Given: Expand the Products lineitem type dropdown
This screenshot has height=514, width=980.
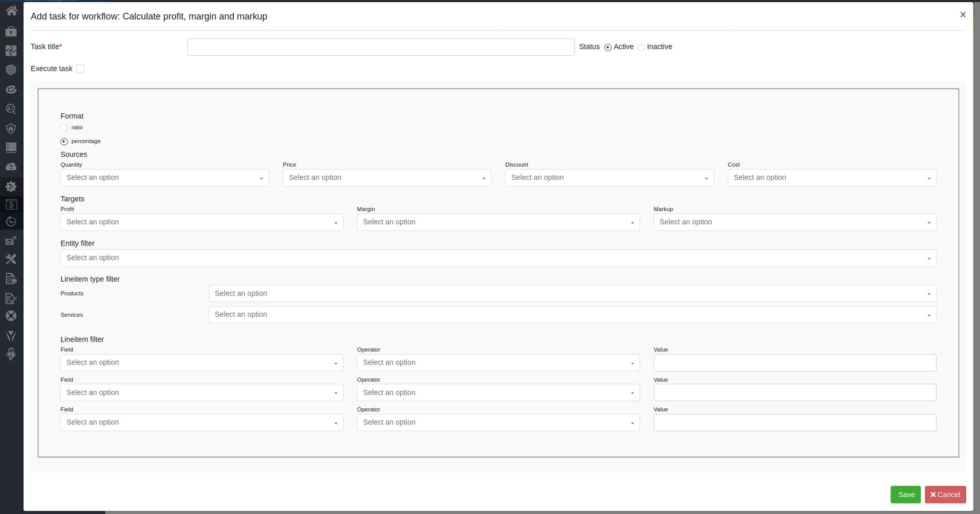Looking at the screenshot, I should tap(572, 294).
